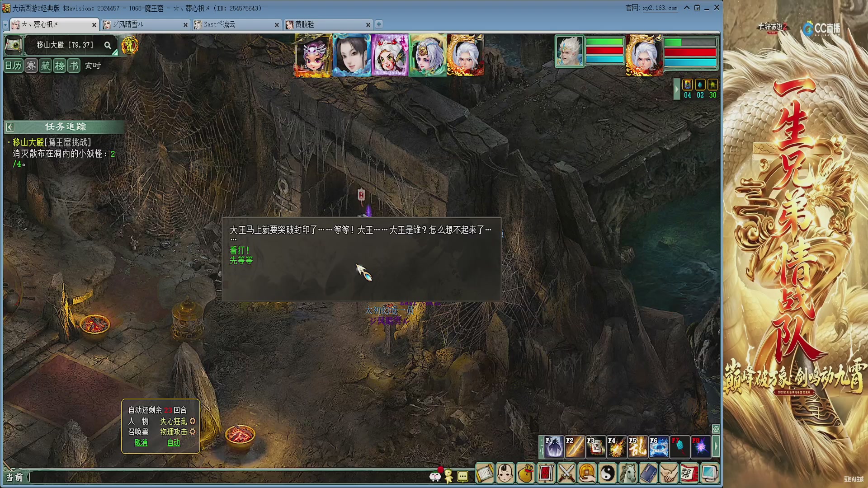The image size is (868, 488).
Task: Click the player's cyan MP bar
Action: [690, 62]
